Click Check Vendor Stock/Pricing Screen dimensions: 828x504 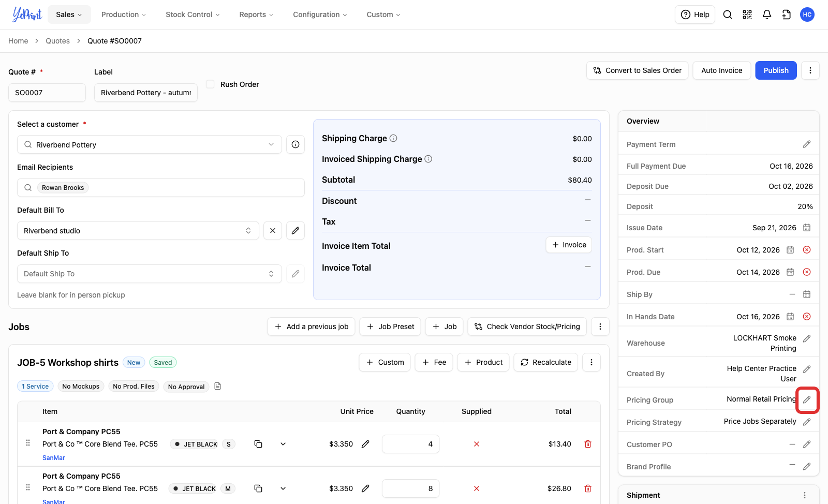[527, 327]
